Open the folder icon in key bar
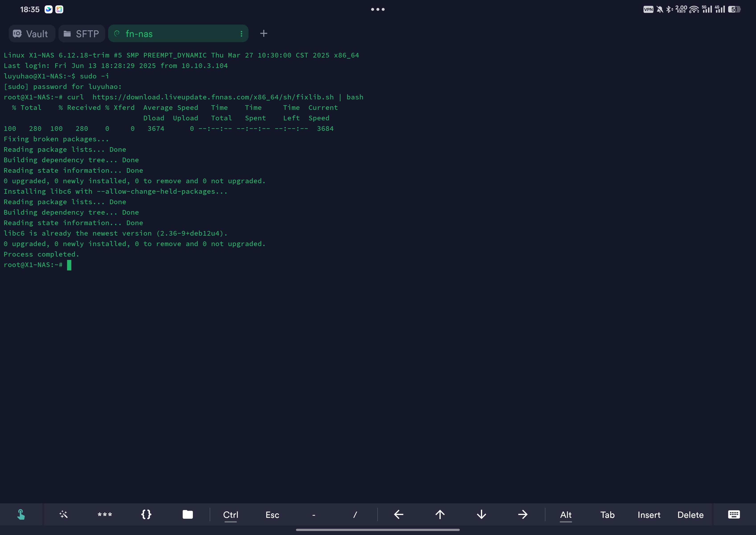The width and height of the screenshot is (756, 535). pos(188,514)
